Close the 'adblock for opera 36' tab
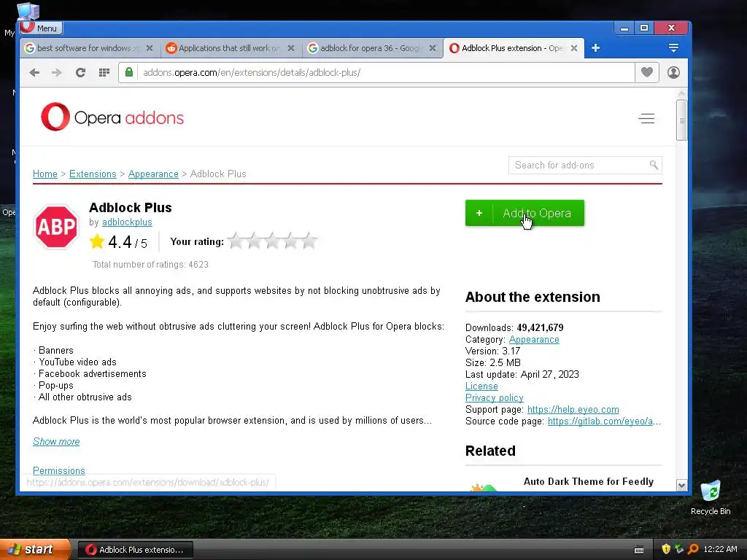Viewport: 747px width, 560px height. tap(433, 48)
